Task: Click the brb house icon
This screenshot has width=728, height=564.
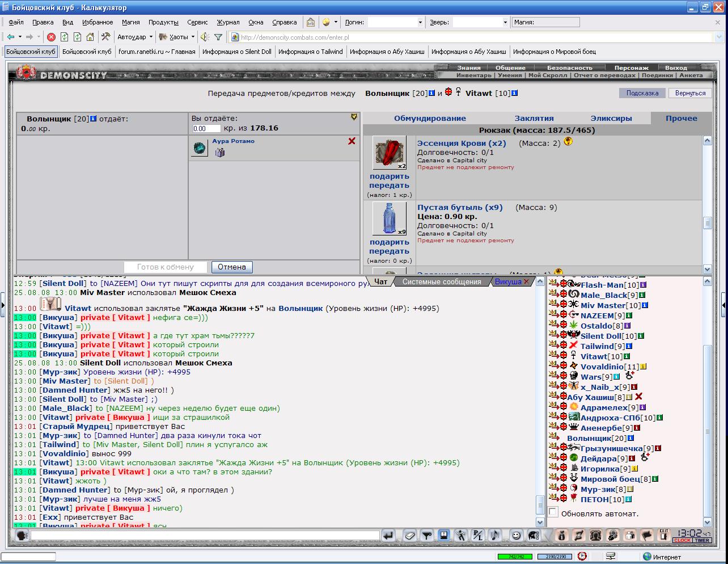Action: pos(310,22)
